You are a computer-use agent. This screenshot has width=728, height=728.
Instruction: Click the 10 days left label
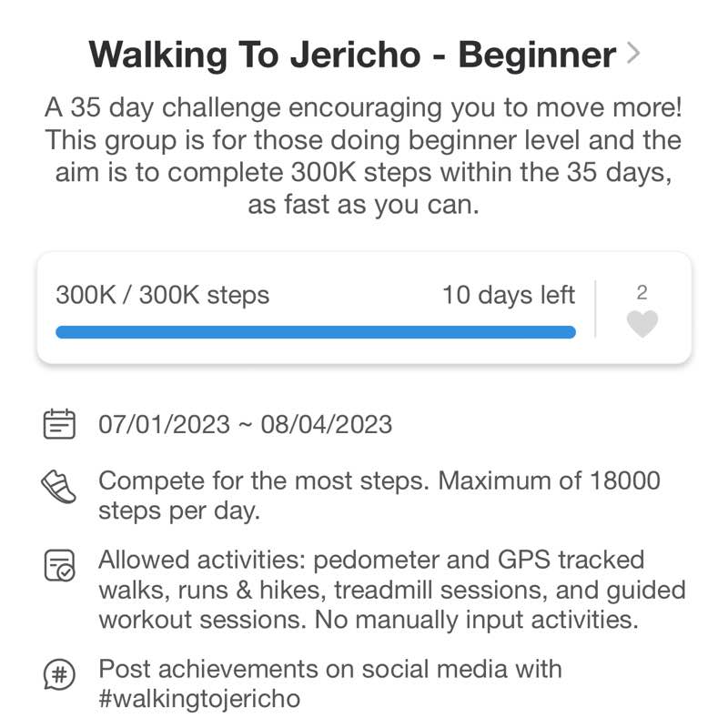pos(509,296)
